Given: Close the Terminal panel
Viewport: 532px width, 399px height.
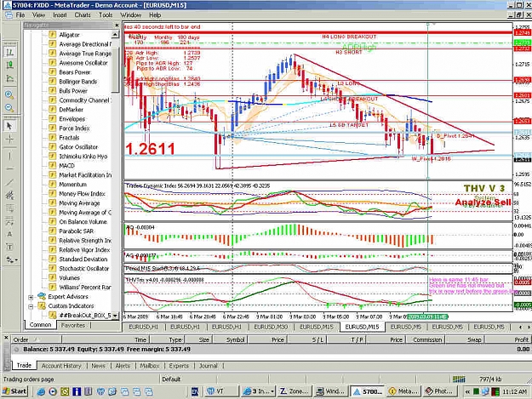Looking at the screenshot, I should pyautogui.click(x=6, y=338).
